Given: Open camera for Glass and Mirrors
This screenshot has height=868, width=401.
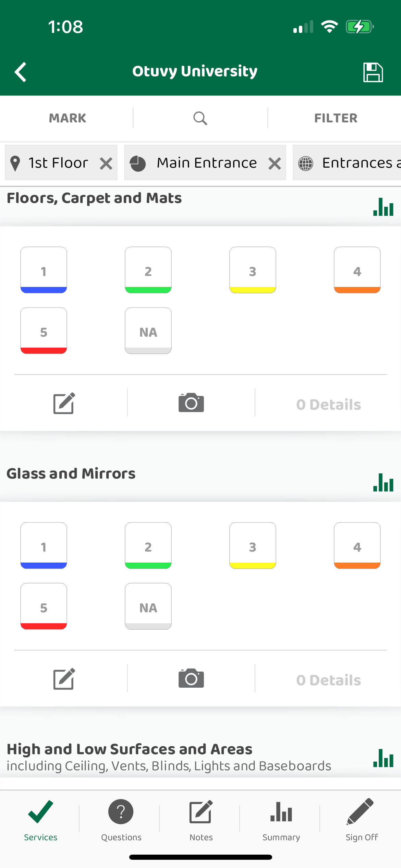Looking at the screenshot, I should [x=191, y=678].
